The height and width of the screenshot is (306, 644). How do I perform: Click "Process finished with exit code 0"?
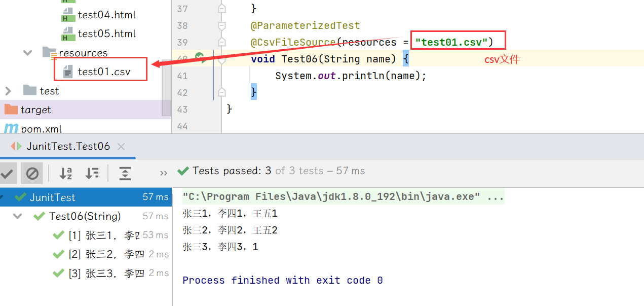click(283, 280)
